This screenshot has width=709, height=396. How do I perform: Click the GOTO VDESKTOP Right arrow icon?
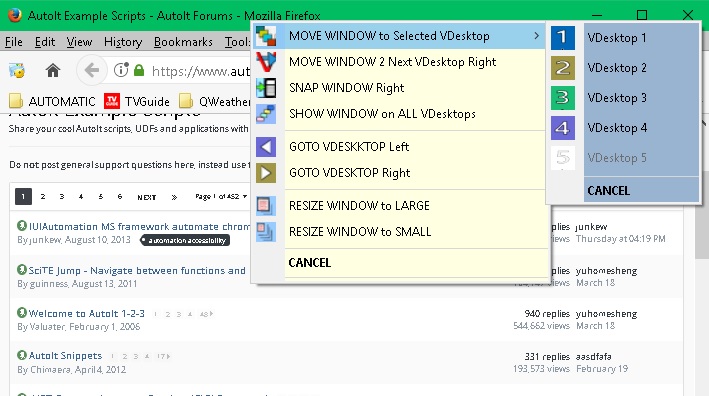click(x=266, y=173)
